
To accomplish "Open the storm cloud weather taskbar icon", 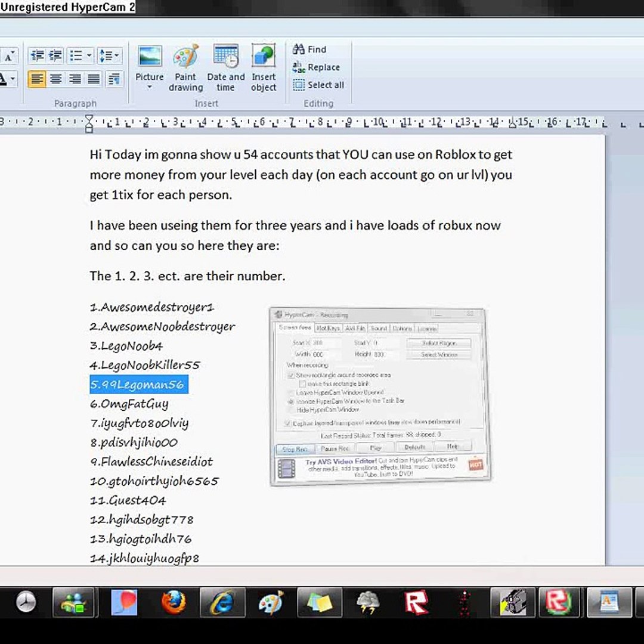I will [x=368, y=602].
